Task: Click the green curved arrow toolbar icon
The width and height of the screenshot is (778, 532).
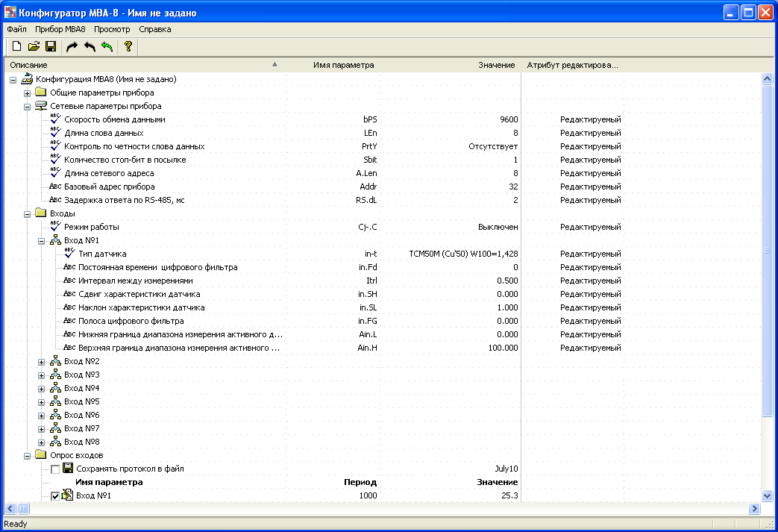Action: tap(107, 47)
